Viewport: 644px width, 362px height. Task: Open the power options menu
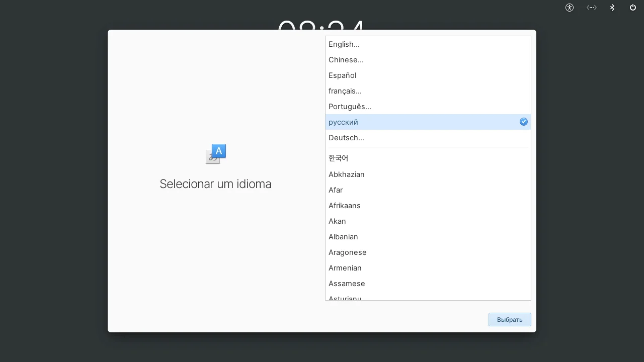[632, 8]
